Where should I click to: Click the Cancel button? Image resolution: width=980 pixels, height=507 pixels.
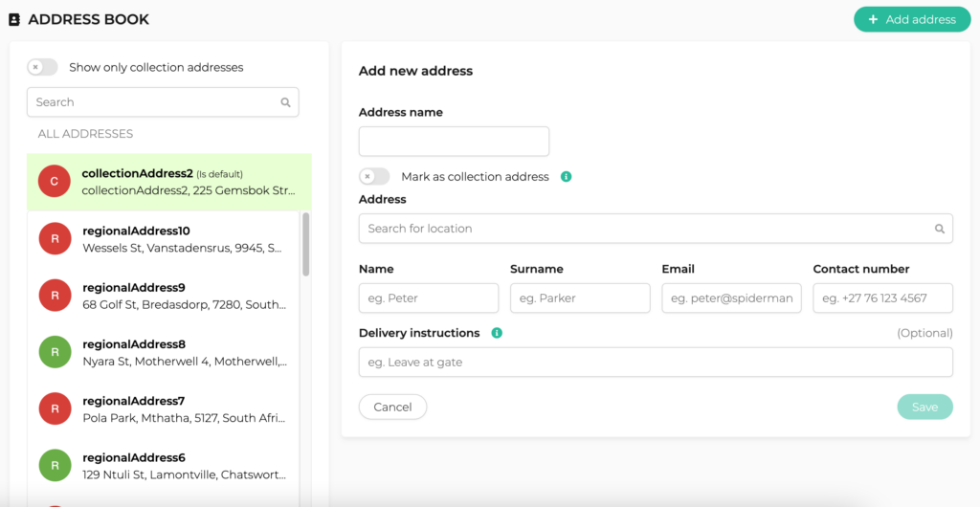(x=392, y=408)
